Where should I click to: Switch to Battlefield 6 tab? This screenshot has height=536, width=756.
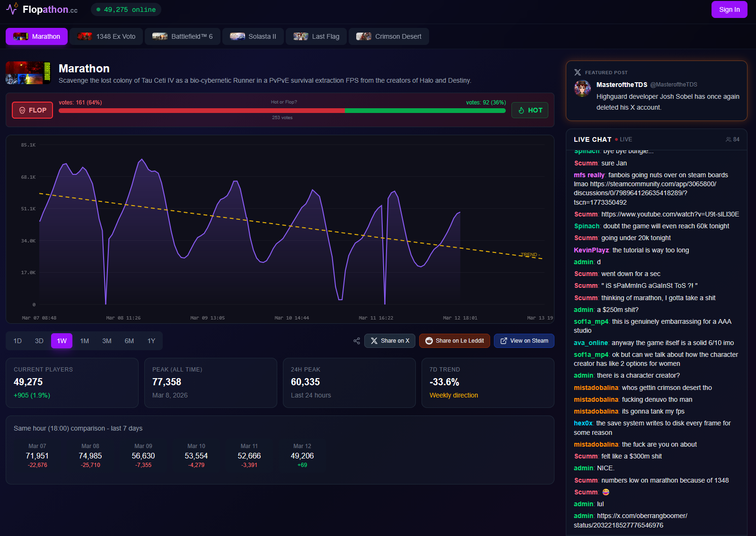coord(183,36)
